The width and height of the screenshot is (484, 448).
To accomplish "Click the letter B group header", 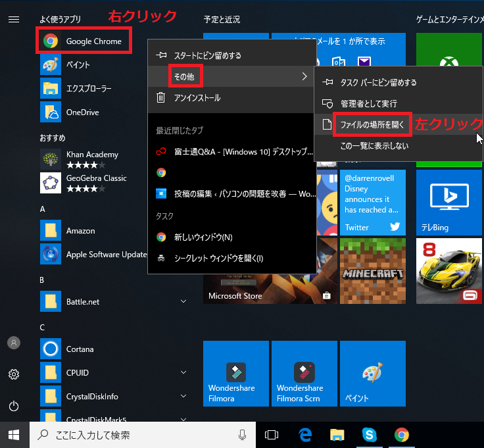I will coord(42,280).
